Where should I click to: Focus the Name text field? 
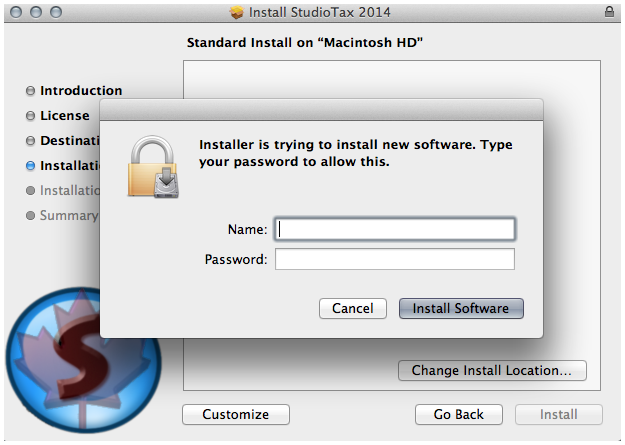pyautogui.click(x=395, y=229)
